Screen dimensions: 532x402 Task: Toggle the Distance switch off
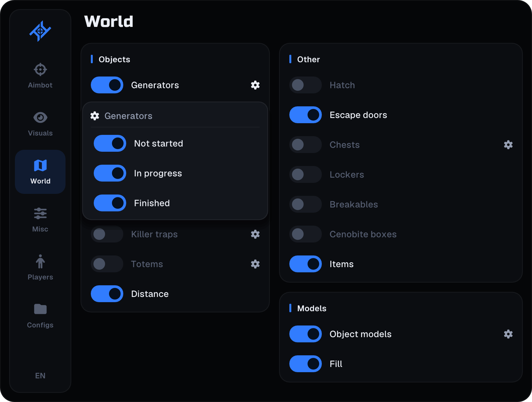107,294
